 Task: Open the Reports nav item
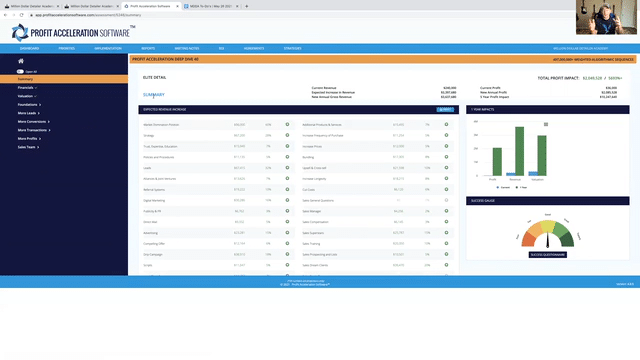148,49
